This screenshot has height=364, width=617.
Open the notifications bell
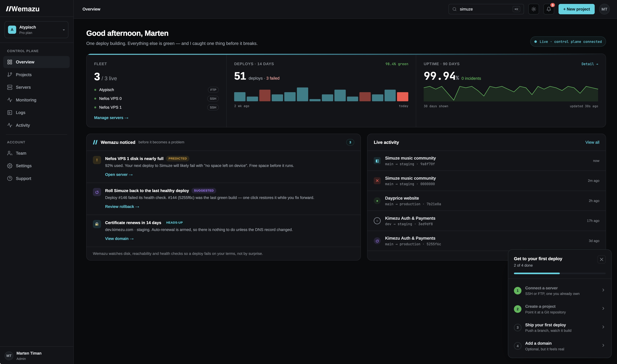[x=549, y=9]
